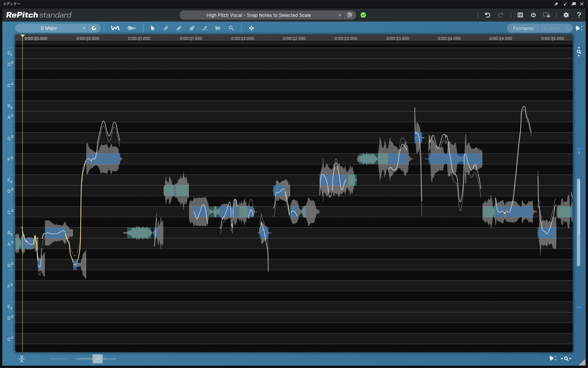This screenshot has height=368, width=588.
Task: Select the arrow pointer tool
Action: click(153, 28)
